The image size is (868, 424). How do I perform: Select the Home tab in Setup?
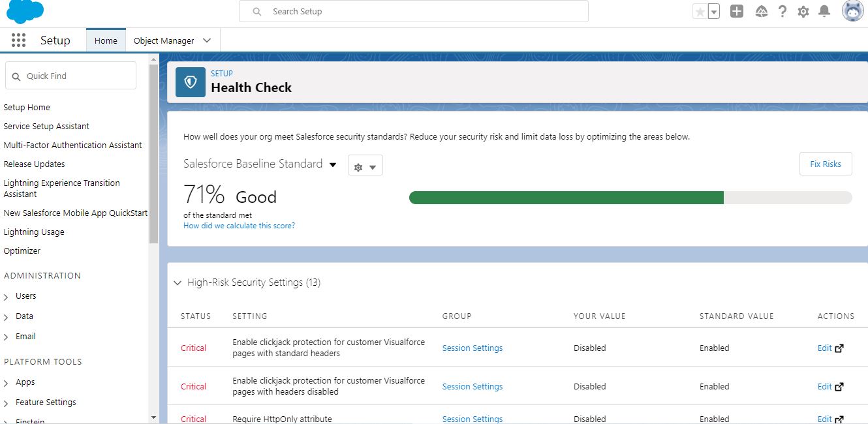click(105, 40)
